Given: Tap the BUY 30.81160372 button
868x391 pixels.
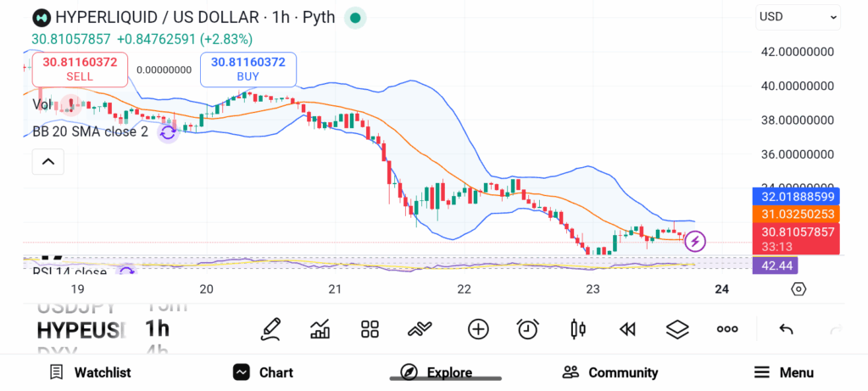Looking at the screenshot, I should click(248, 70).
